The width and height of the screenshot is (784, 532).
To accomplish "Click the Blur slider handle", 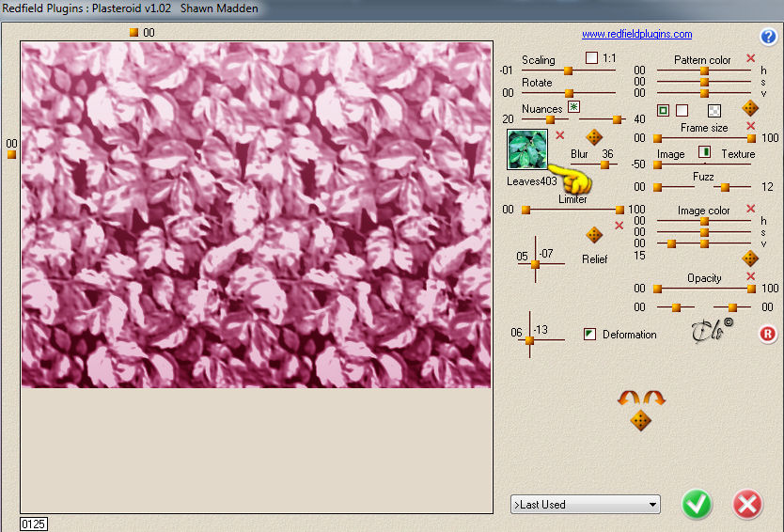I will pos(605,164).
